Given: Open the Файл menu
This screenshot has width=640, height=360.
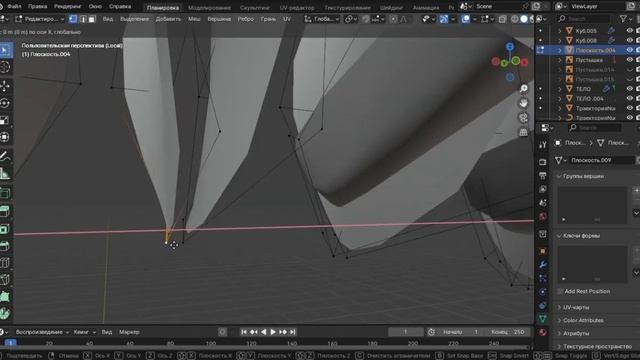Looking at the screenshot, I should 15,6.
